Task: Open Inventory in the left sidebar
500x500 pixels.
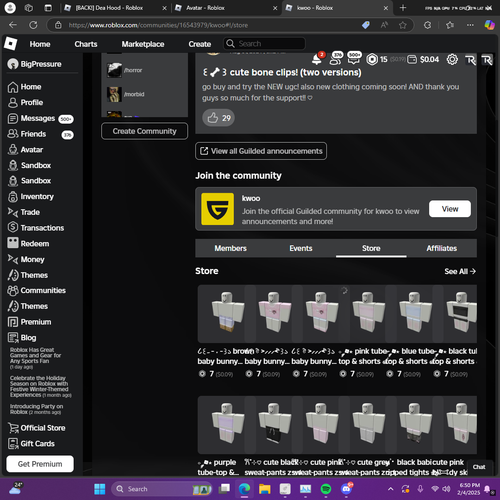Action: pos(31,197)
